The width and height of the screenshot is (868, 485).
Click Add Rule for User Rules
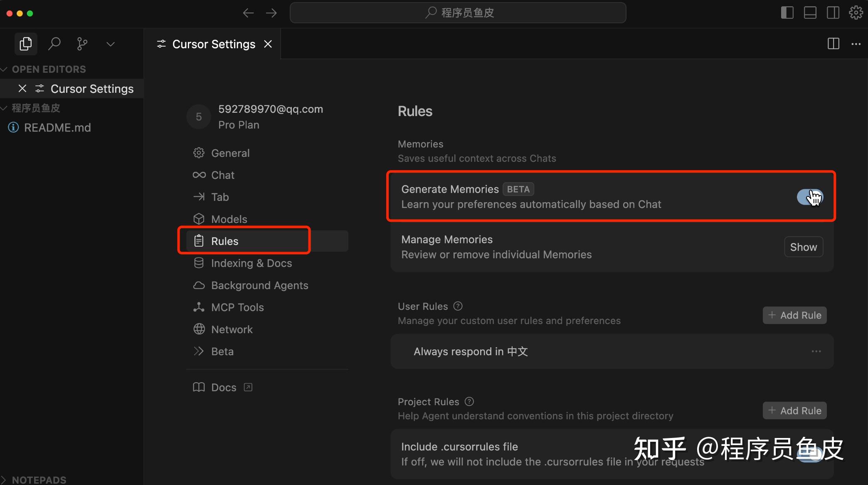point(794,315)
